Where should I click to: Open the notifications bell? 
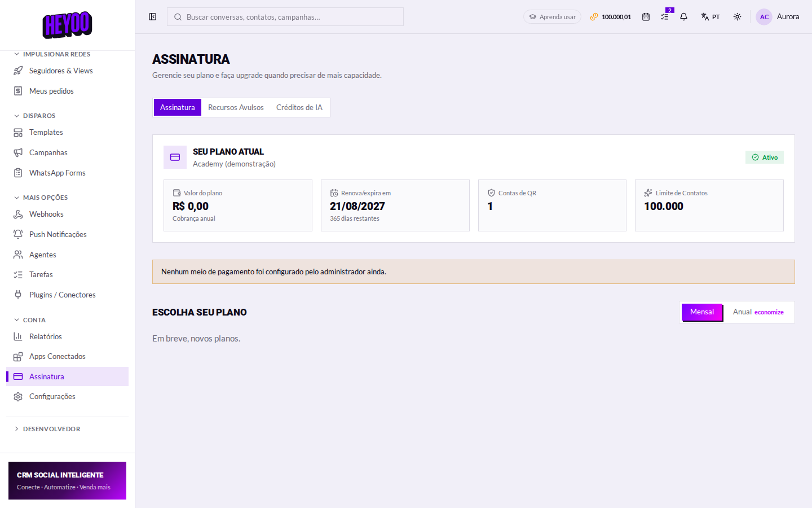(683, 17)
